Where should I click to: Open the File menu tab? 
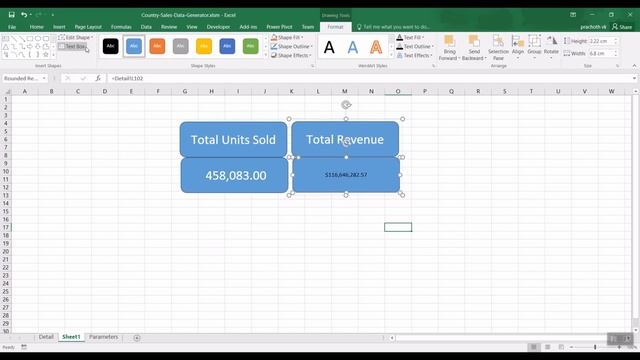pos(12,27)
